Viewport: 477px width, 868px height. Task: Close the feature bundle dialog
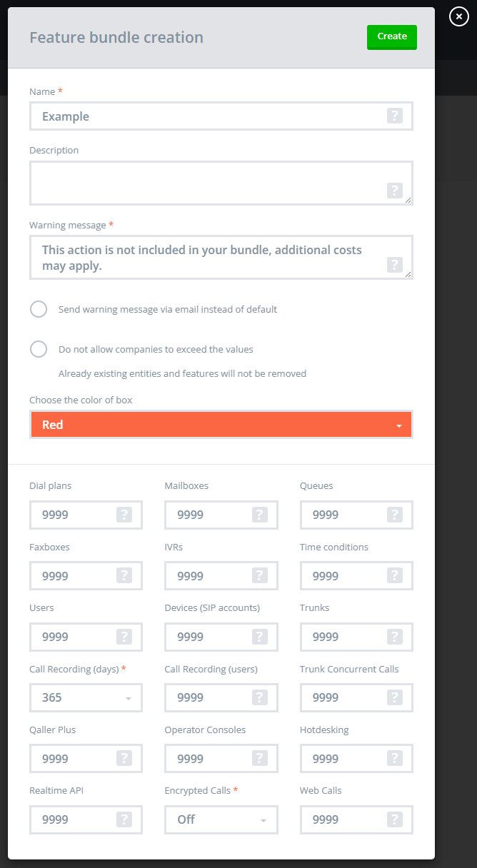coord(459,17)
